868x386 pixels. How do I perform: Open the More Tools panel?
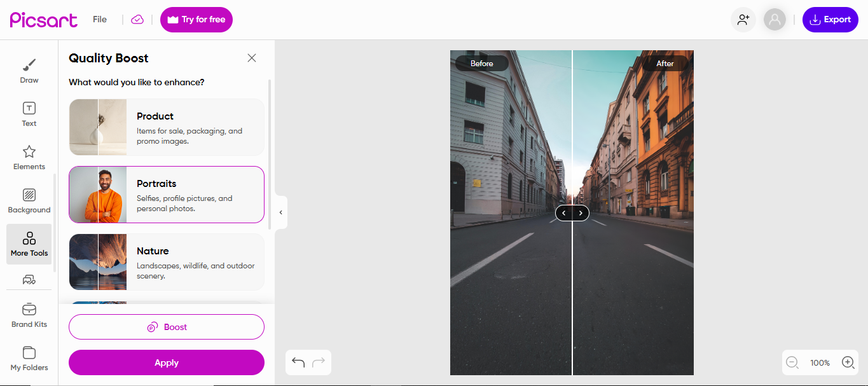(29, 244)
